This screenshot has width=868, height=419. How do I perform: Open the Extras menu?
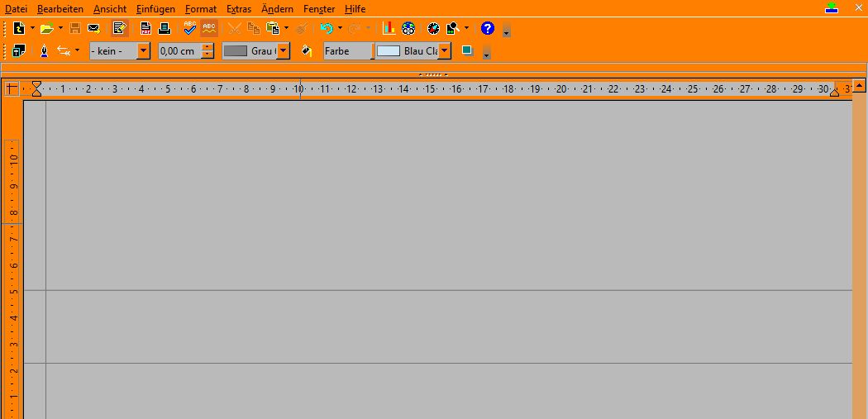tap(238, 9)
